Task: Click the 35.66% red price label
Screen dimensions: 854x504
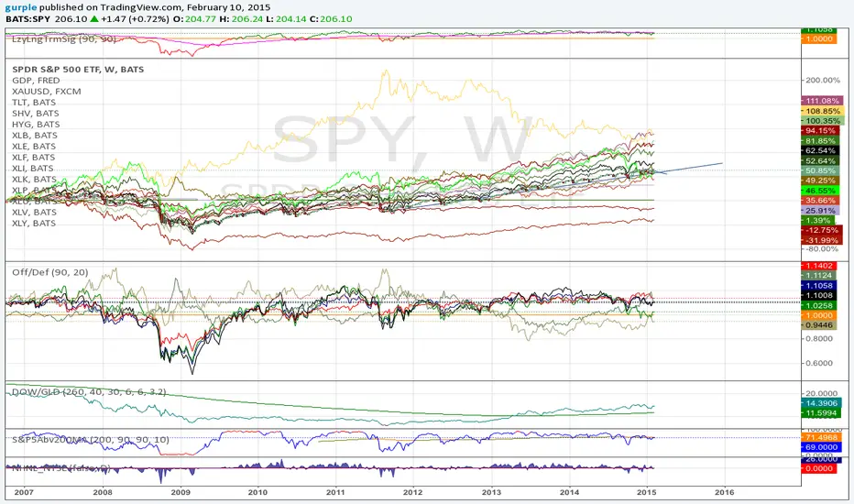Action: 820,201
